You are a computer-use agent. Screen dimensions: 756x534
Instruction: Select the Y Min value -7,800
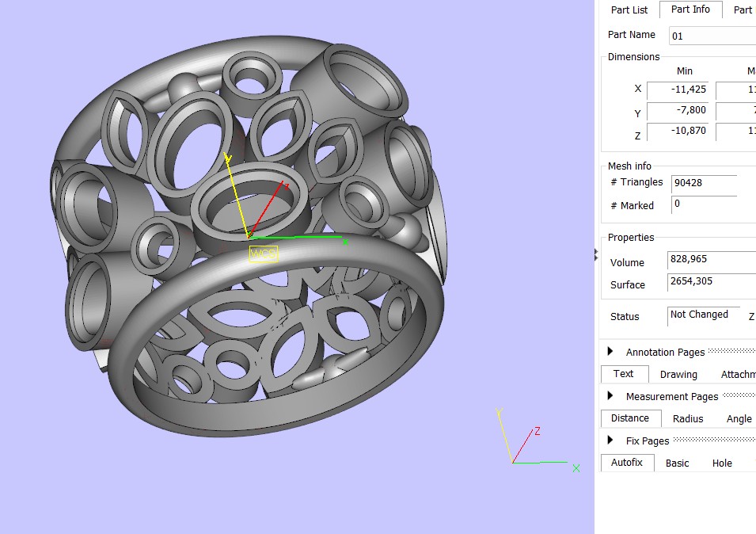point(678,110)
